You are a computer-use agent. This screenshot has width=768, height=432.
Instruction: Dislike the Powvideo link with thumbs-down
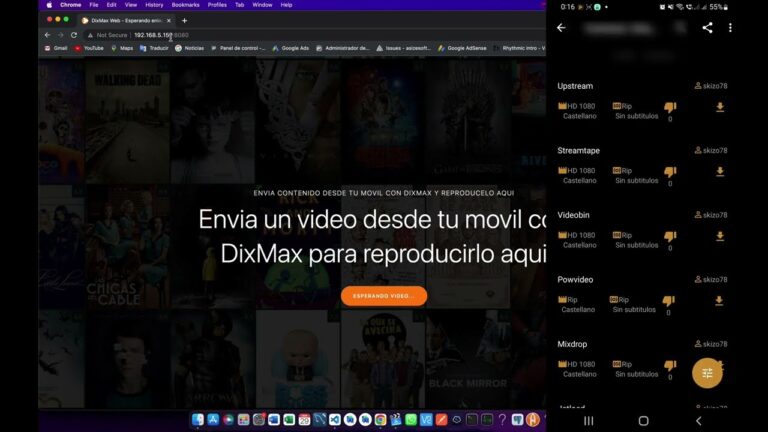point(669,301)
